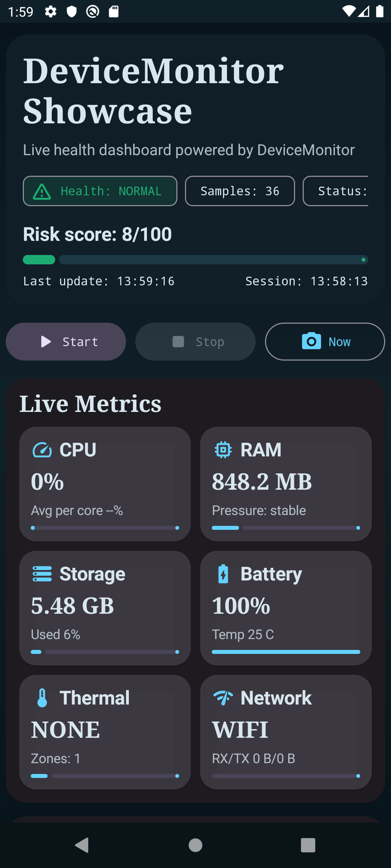Tap Recent apps square in navigation bar
The image size is (391, 868).
(309, 846)
